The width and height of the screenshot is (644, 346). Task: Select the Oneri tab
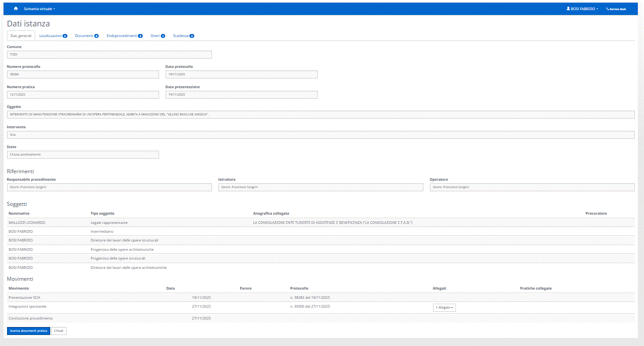coord(157,36)
